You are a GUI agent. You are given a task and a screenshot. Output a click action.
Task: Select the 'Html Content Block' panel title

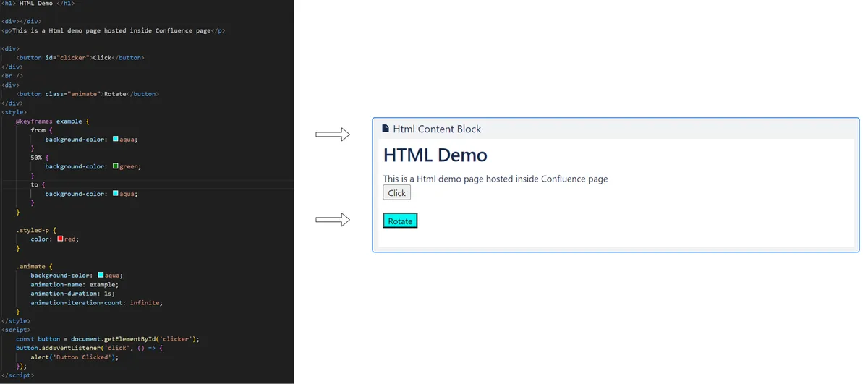(x=437, y=129)
